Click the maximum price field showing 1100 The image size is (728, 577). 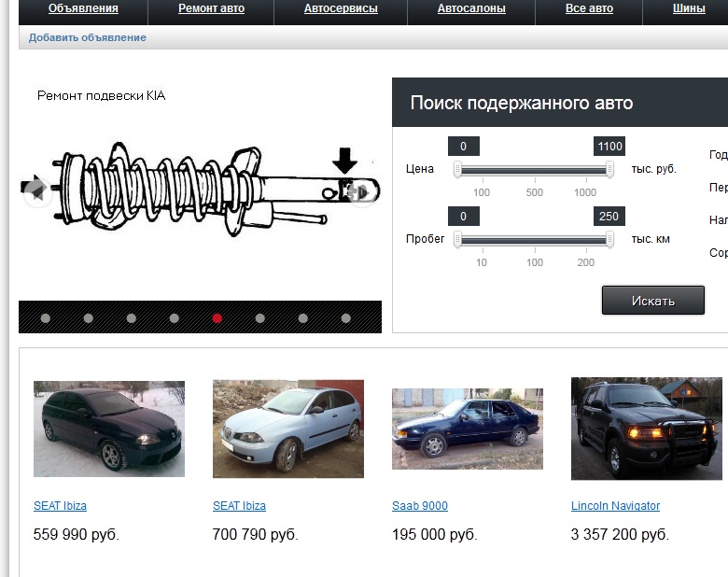(609, 146)
